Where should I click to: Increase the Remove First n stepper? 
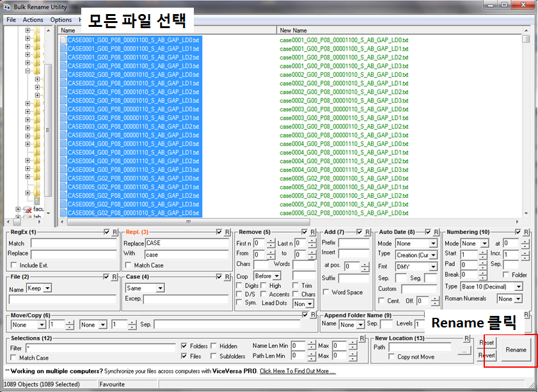(x=271, y=241)
